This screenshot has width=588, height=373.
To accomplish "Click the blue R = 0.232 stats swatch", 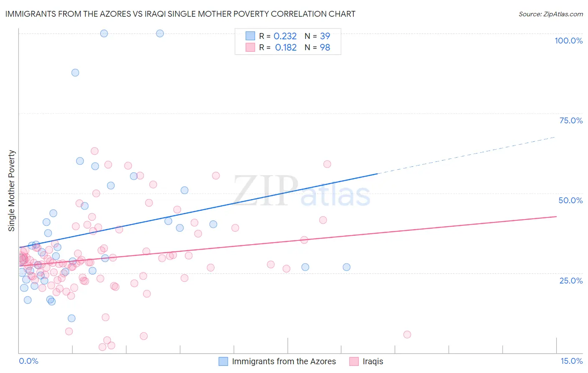I will coord(250,36).
